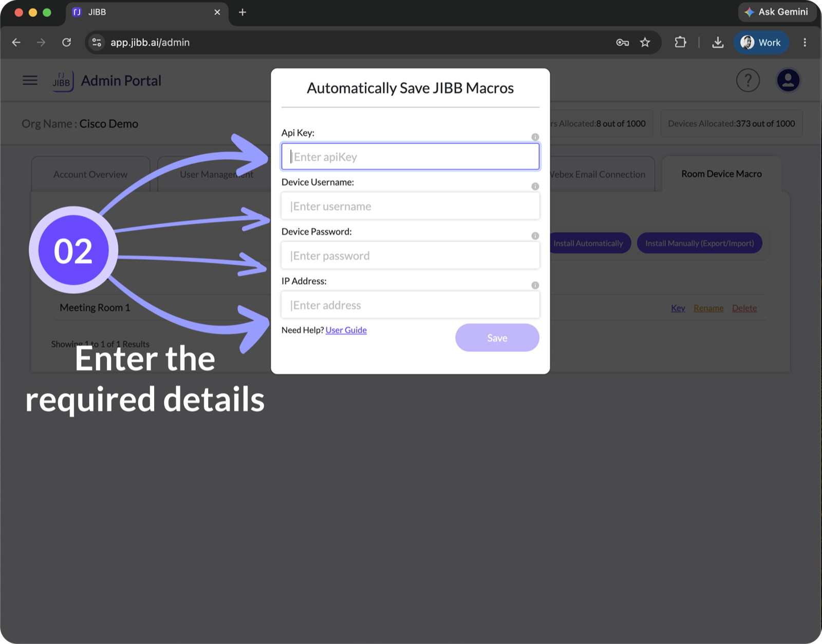
Task: Open the user account avatar icon
Action: tap(788, 81)
